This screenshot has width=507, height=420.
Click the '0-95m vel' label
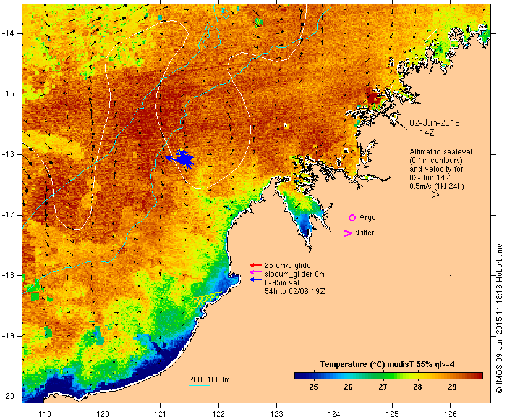tap(282, 283)
